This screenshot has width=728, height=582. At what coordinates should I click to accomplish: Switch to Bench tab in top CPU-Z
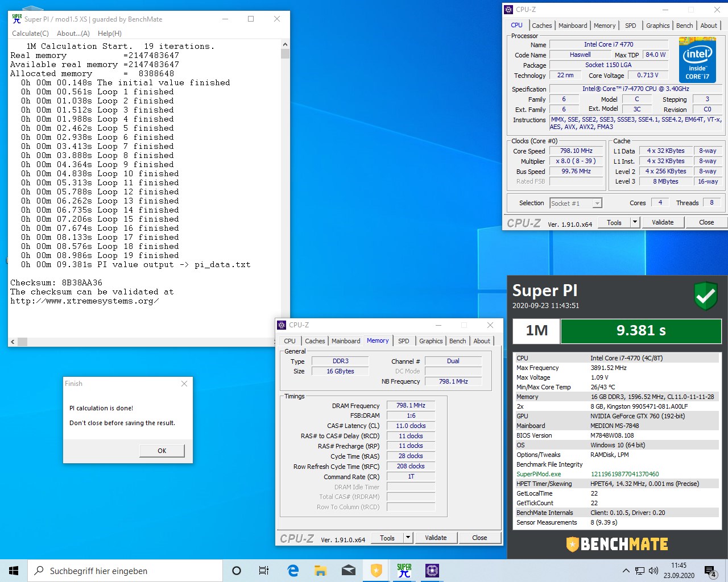pyautogui.click(x=685, y=26)
